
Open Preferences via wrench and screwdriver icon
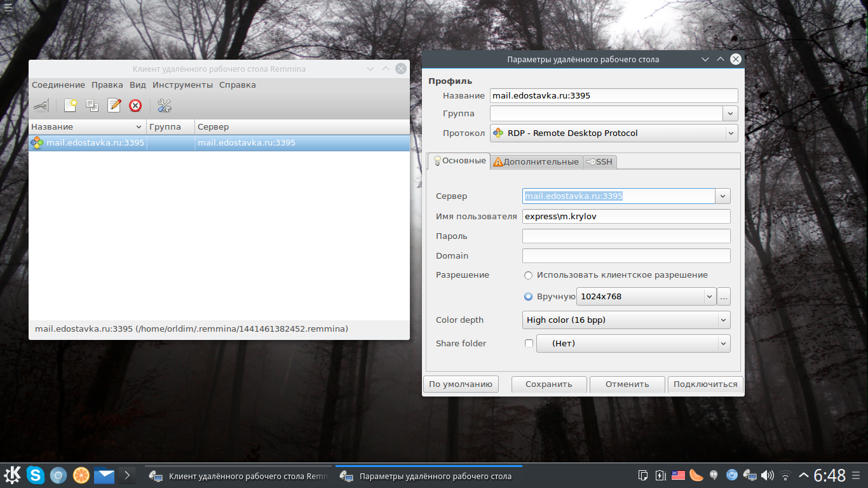tap(165, 105)
